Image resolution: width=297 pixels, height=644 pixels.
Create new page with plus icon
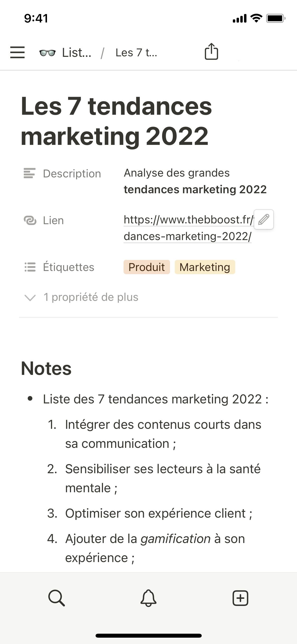click(240, 598)
